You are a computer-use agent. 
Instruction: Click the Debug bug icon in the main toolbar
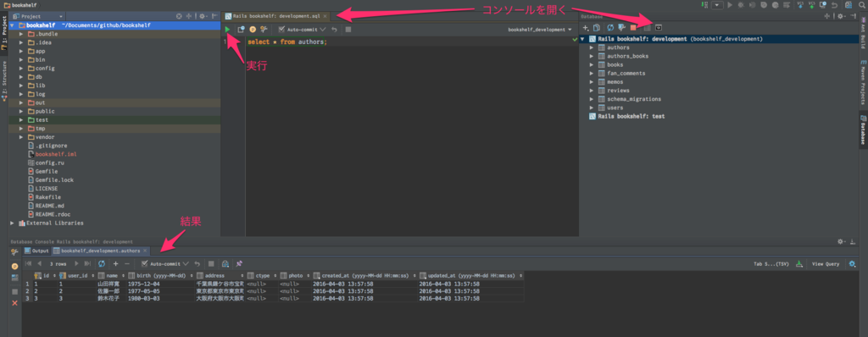(741, 5)
